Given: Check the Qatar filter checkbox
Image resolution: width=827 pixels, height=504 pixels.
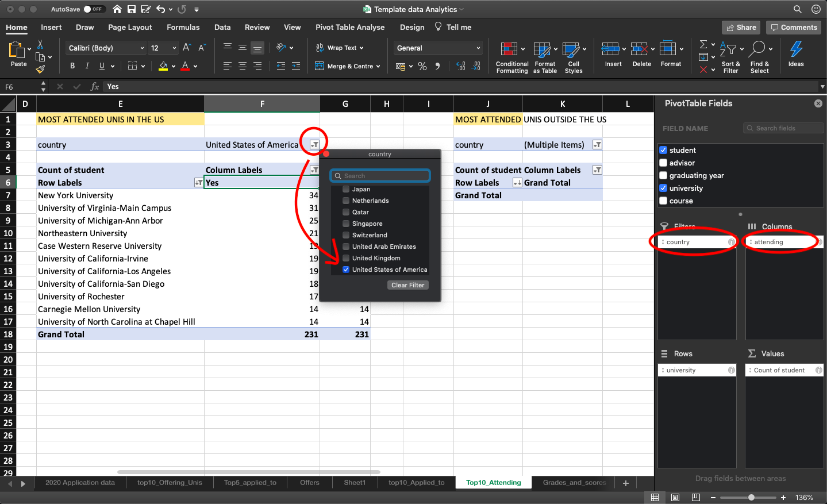Looking at the screenshot, I should 346,212.
